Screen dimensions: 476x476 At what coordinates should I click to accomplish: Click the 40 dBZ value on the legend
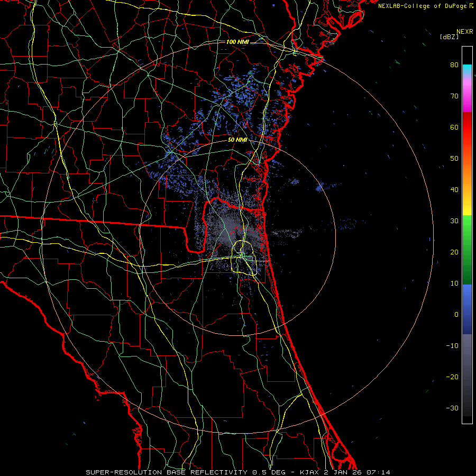click(454, 190)
